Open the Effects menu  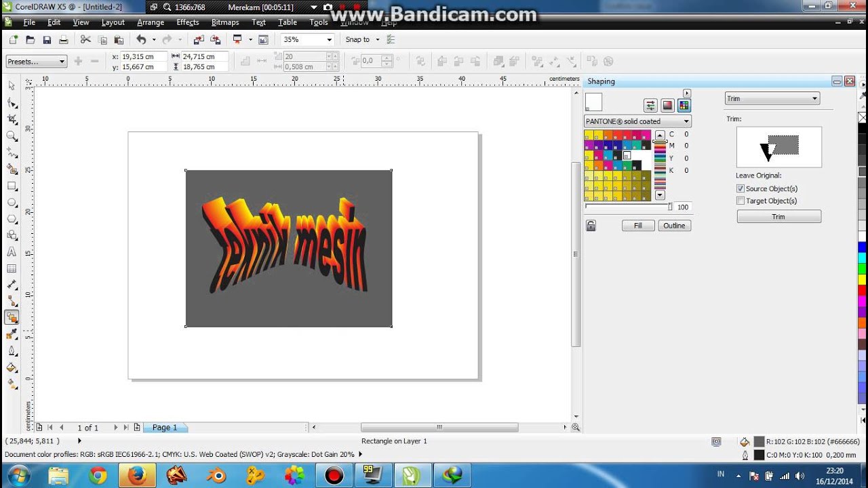click(188, 22)
